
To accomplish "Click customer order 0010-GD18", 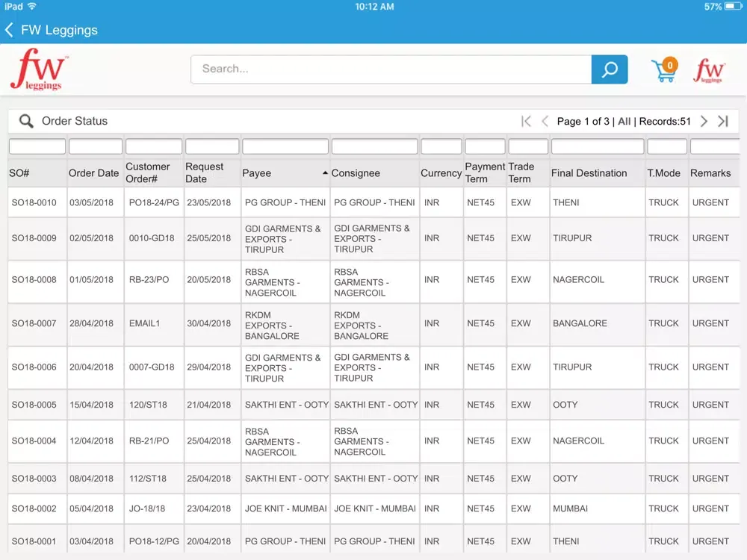I will pos(152,238).
